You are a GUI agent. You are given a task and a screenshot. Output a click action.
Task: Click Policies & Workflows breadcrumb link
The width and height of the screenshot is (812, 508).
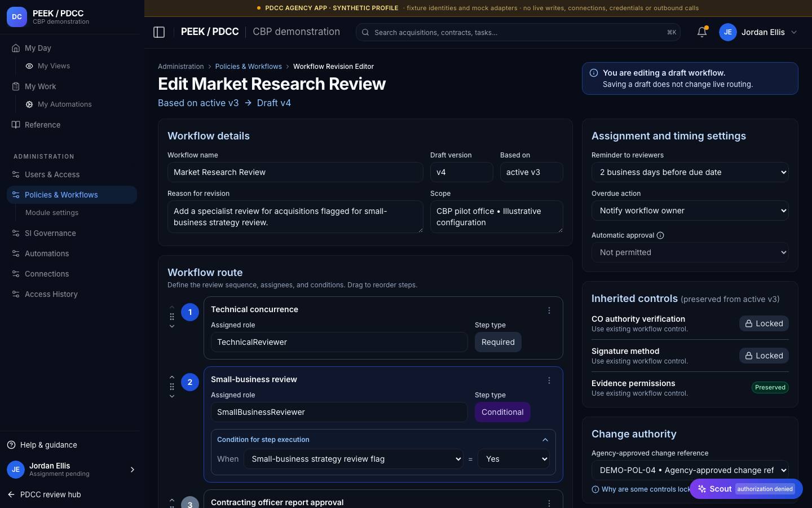[248, 67]
